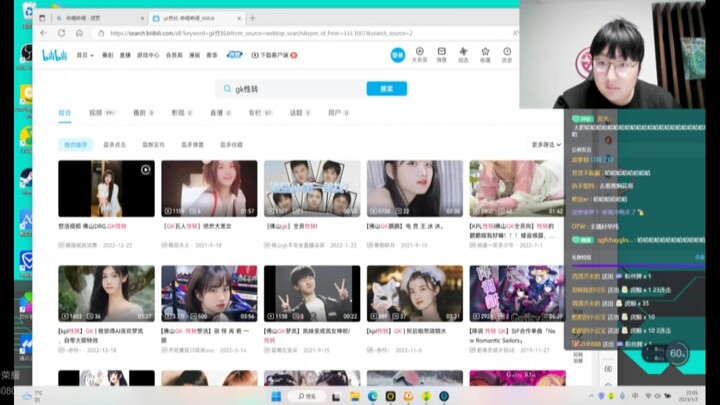Viewport: 720px width, 405px height.
Task: Click the bilibili logo in header
Action: [54, 55]
